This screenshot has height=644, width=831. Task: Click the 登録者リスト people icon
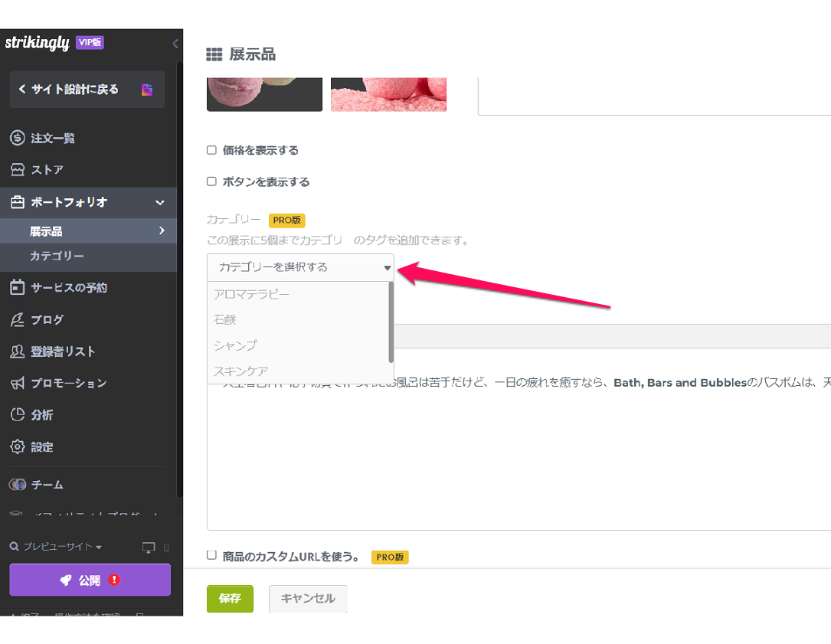[18, 351]
